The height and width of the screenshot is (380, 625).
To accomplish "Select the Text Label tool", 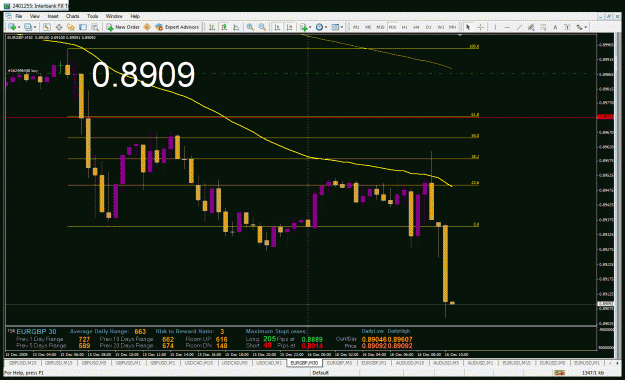I will coord(567,27).
